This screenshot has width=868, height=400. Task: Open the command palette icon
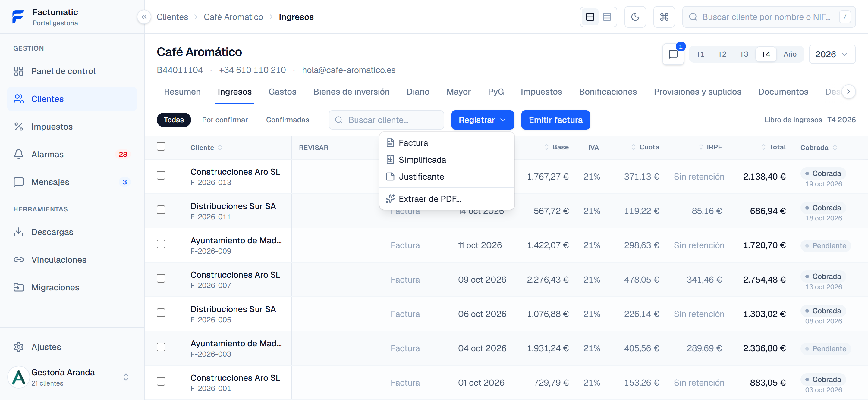click(664, 17)
